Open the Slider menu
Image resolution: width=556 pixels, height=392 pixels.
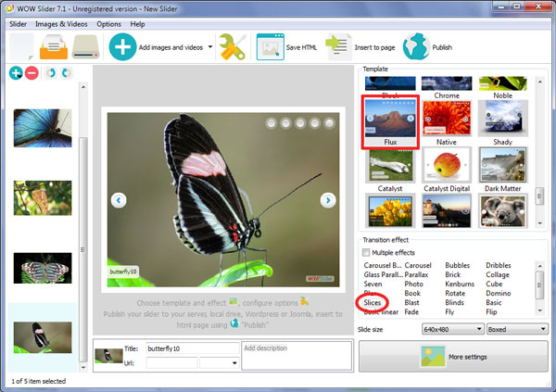point(19,24)
